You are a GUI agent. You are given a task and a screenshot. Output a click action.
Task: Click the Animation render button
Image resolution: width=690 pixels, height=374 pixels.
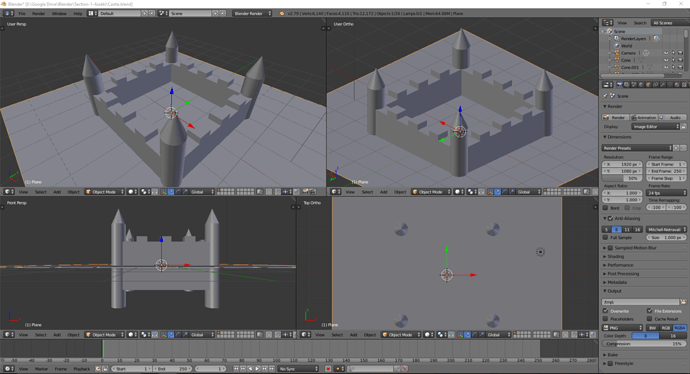(x=644, y=117)
